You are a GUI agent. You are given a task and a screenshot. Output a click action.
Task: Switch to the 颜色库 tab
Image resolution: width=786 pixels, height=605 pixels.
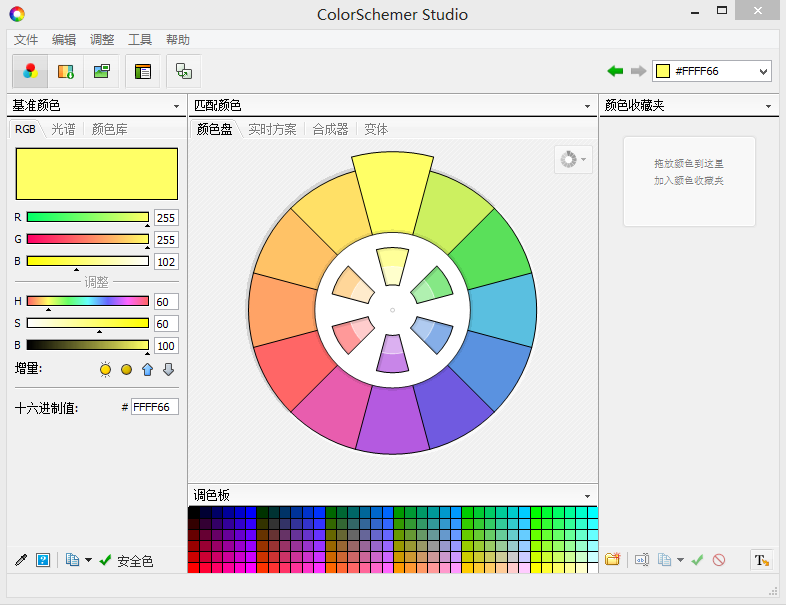pos(109,129)
